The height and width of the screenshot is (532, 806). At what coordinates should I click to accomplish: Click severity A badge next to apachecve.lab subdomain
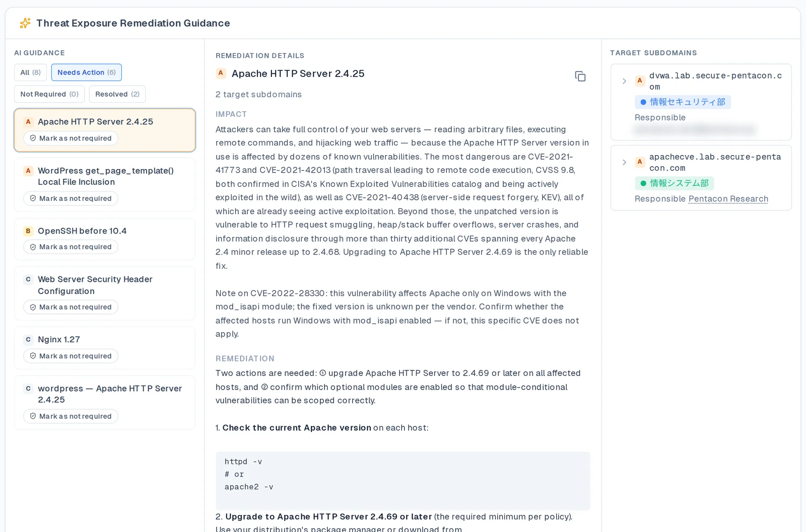pyautogui.click(x=640, y=162)
